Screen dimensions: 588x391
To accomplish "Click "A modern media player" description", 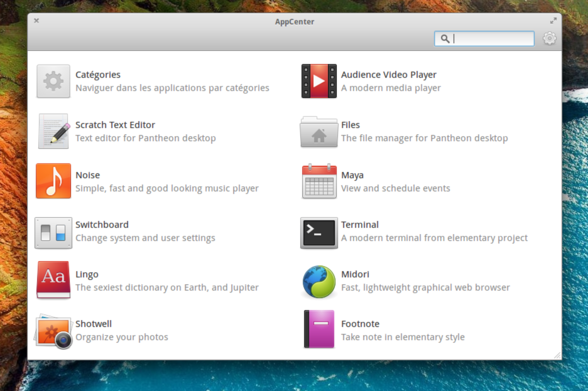I will 391,88.
